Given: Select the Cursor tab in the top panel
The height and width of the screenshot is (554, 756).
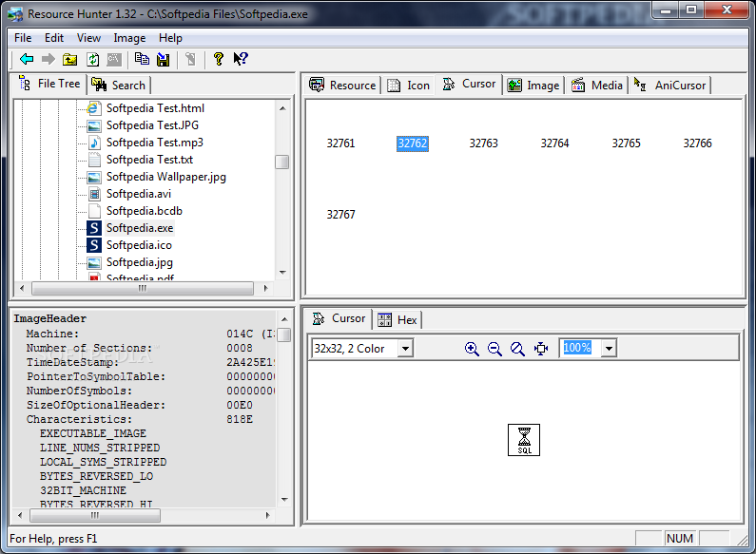Looking at the screenshot, I should 469,84.
